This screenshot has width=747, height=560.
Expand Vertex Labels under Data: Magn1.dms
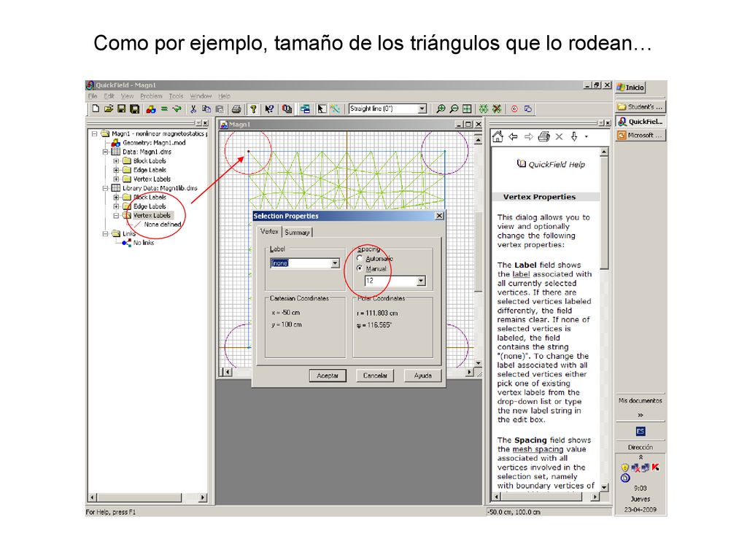pos(116,179)
